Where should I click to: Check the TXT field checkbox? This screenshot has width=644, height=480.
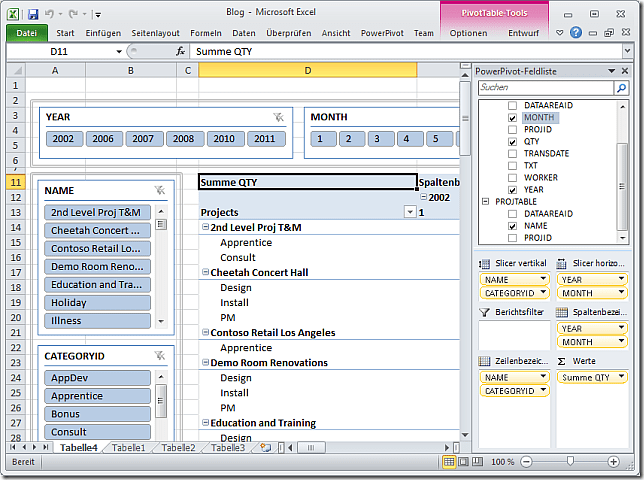coord(512,165)
